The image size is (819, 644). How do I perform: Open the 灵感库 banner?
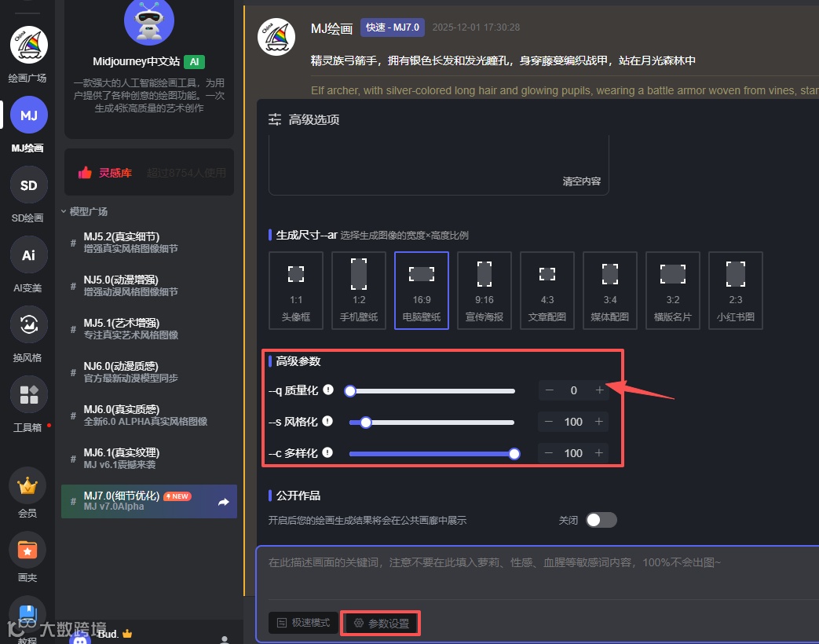149,172
